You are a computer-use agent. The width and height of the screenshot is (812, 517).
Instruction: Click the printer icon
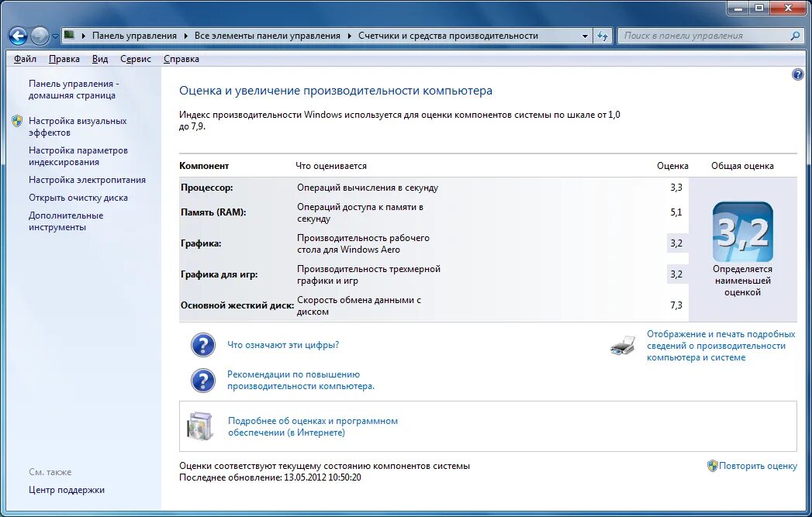pyautogui.click(x=623, y=345)
